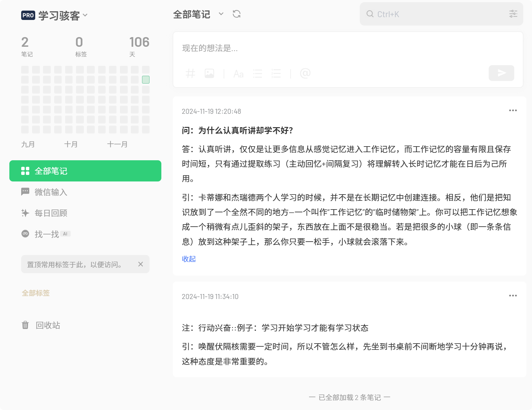
Task: Open more options for 12:20:48 note
Action: [x=513, y=110]
